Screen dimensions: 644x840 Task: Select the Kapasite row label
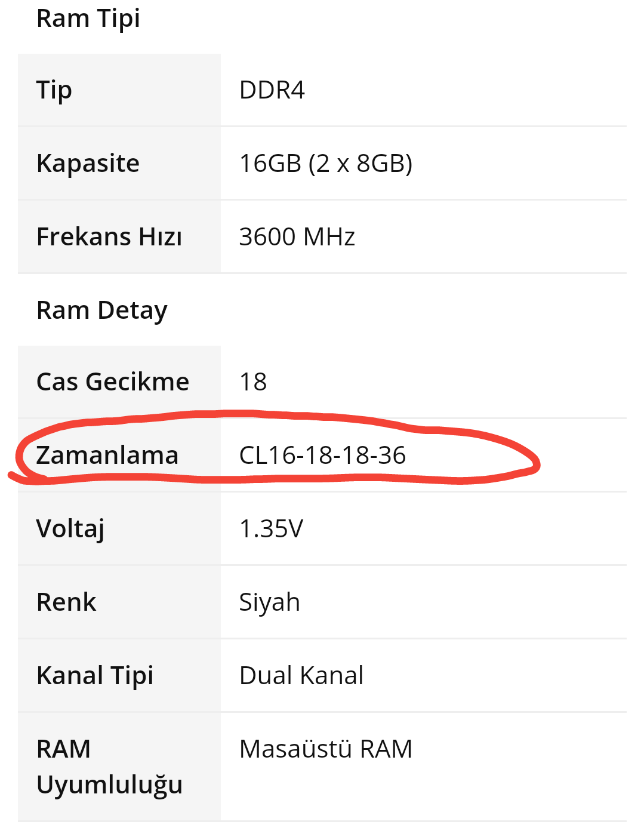point(88,164)
